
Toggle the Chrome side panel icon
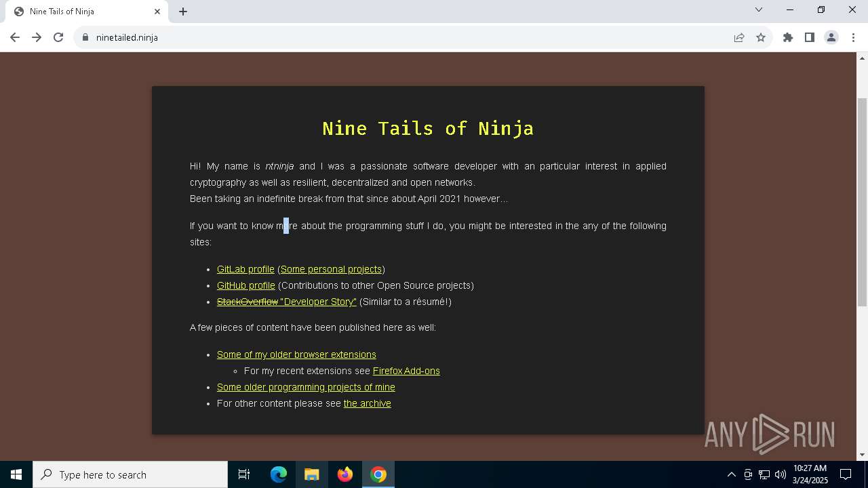(810, 37)
